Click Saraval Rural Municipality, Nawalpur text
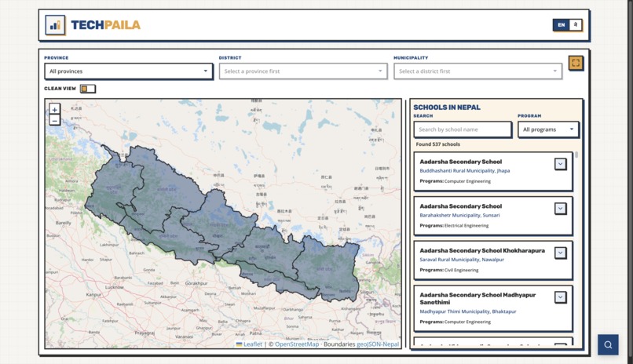 click(462, 260)
